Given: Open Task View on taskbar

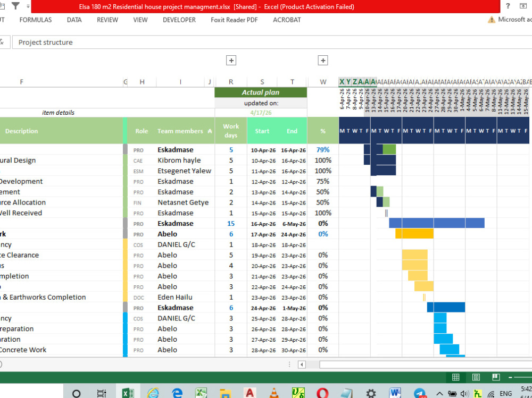Looking at the screenshot, I should [x=102, y=393].
